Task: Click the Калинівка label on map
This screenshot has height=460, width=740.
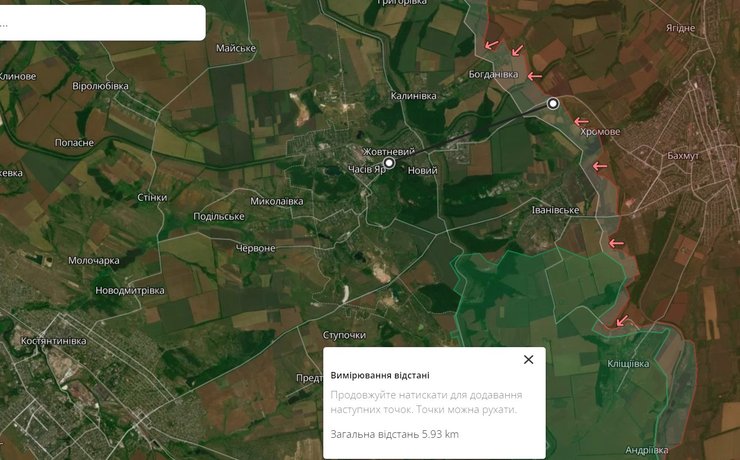Action: click(x=413, y=96)
